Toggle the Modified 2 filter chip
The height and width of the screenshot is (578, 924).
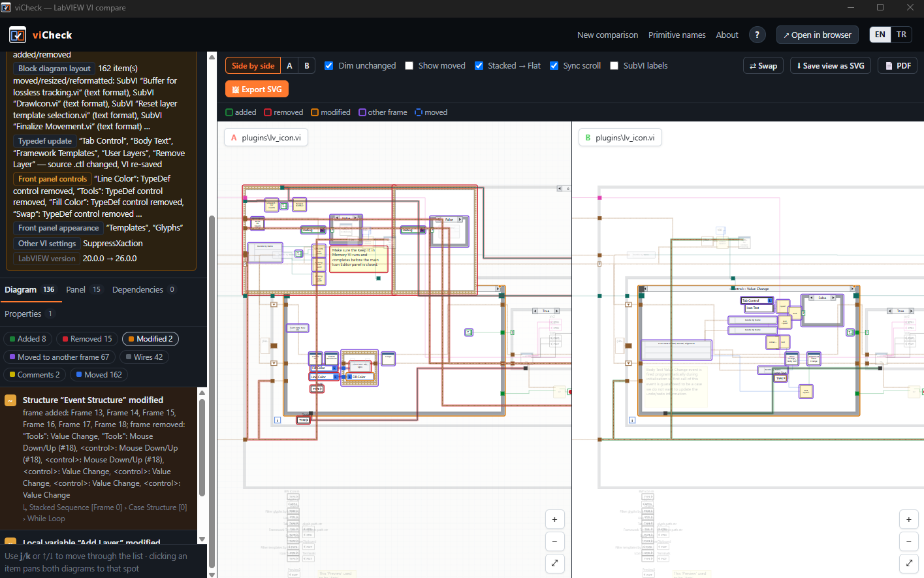click(x=150, y=339)
